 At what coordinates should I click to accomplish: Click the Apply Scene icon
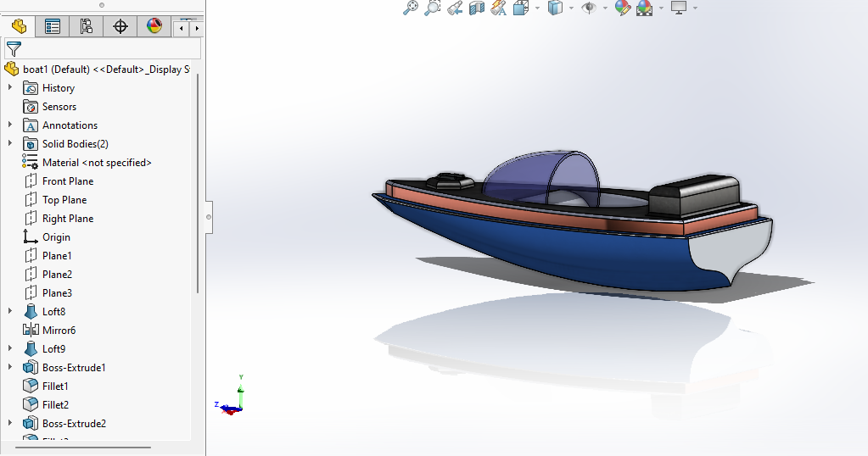(x=645, y=8)
